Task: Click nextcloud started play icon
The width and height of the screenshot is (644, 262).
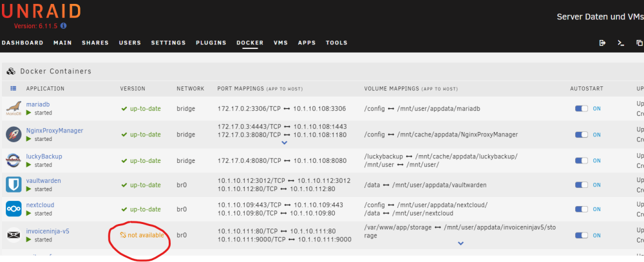Action: [29, 213]
